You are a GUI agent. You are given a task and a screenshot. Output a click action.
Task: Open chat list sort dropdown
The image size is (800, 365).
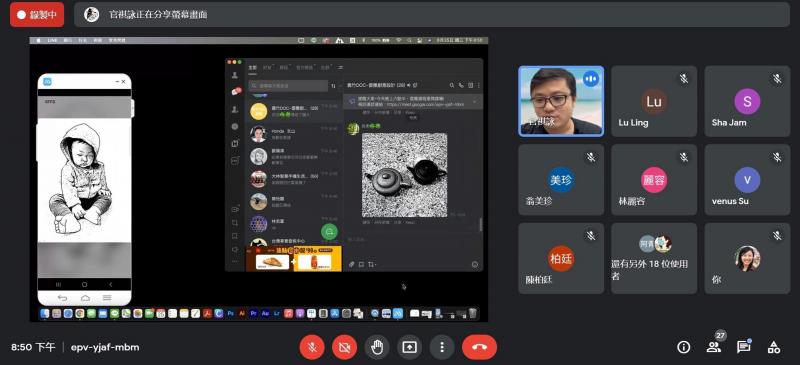coord(334,86)
